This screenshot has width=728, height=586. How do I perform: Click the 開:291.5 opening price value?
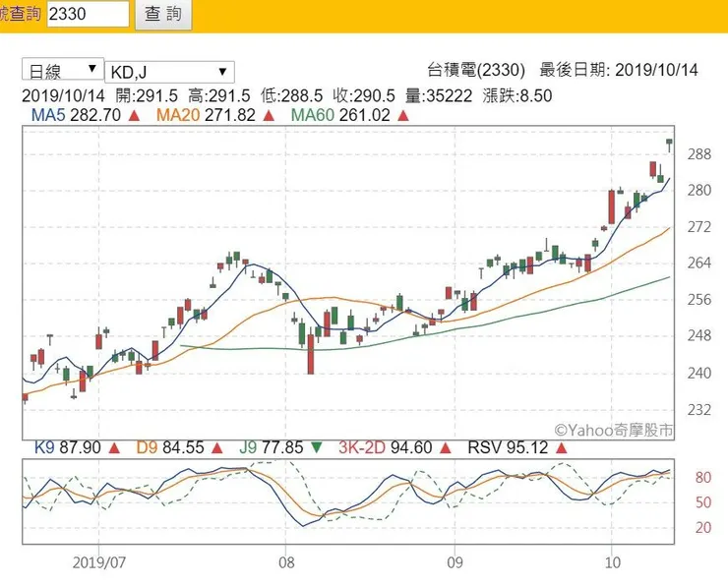(x=147, y=96)
